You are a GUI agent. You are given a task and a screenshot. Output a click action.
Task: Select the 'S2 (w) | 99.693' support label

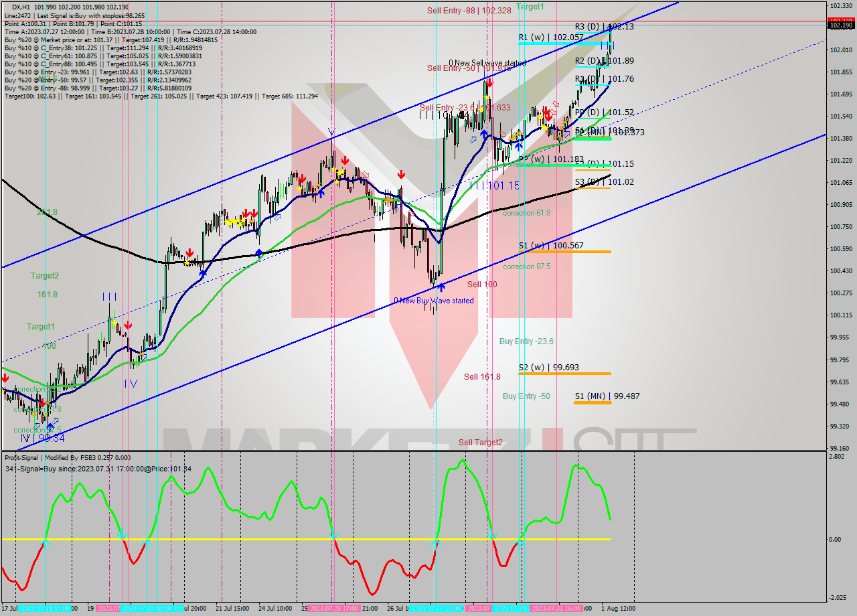548,367
